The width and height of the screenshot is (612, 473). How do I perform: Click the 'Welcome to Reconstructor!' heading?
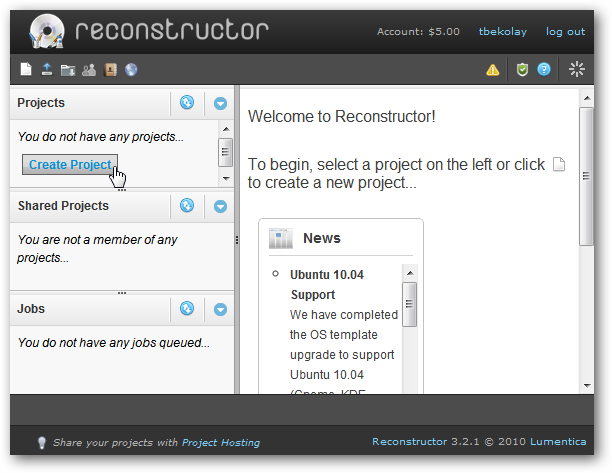[342, 116]
